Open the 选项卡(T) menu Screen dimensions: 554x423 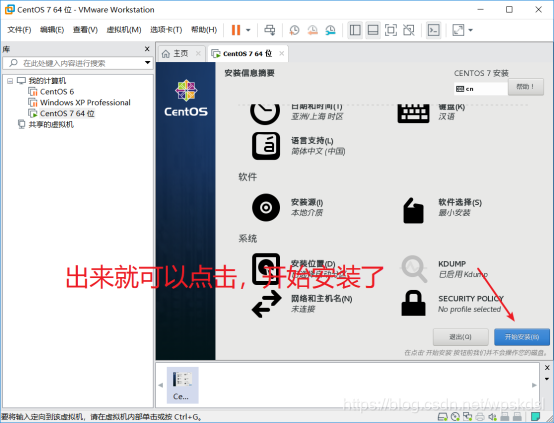tap(166, 30)
